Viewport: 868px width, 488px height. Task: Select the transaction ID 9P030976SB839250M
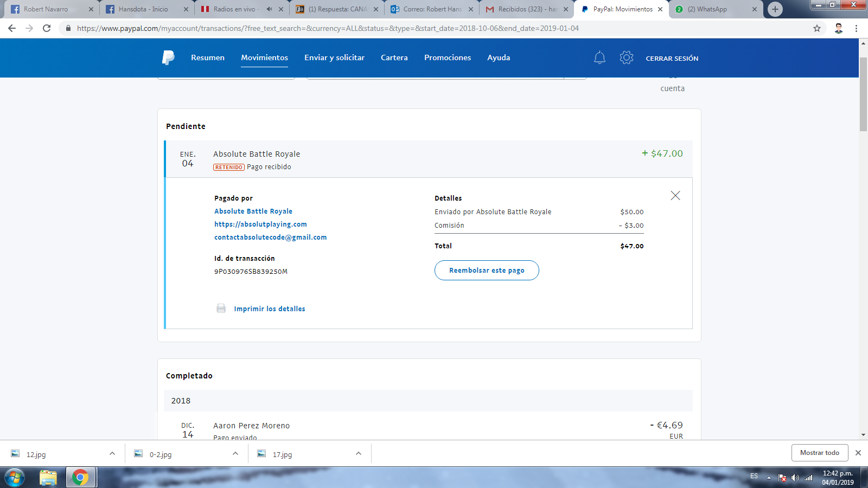pyautogui.click(x=251, y=272)
